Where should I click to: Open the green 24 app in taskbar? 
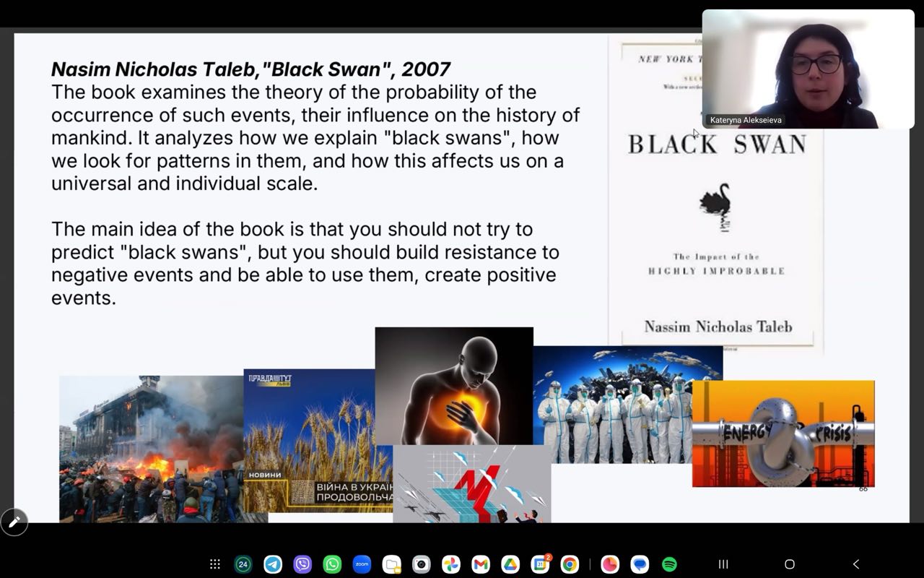(x=243, y=564)
